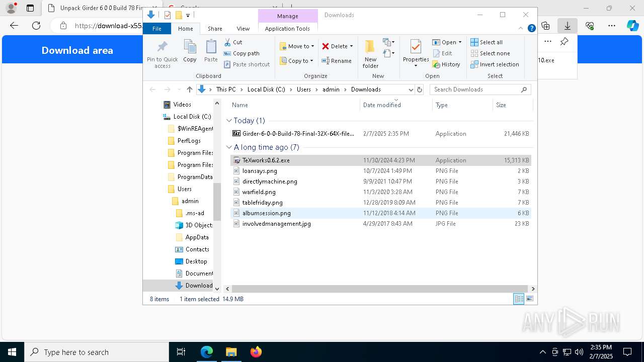Open Copy to dropdown
The width and height of the screenshot is (644, 362).
tap(297, 61)
